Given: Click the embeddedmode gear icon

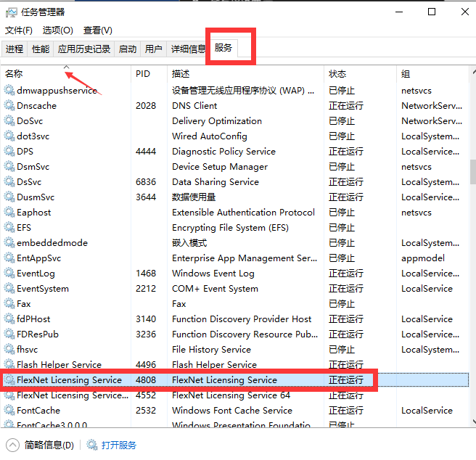Looking at the screenshot, I should coord(9,242).
